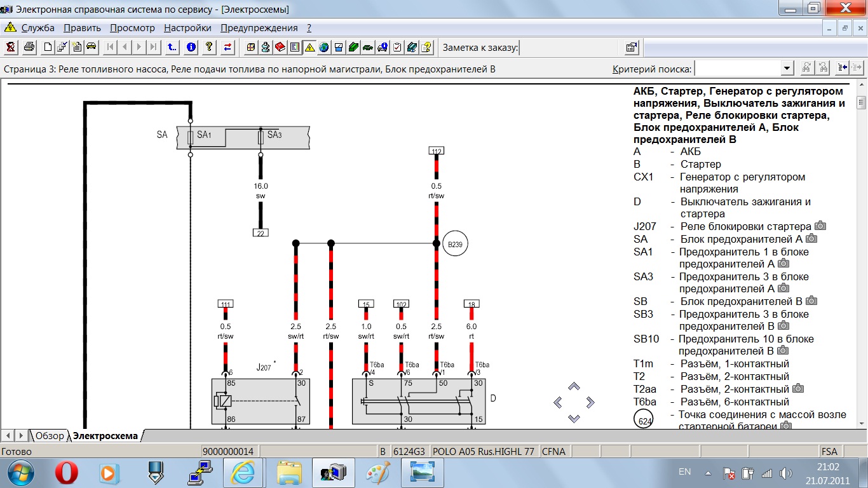Click the Заметка к заказу input field
868x488 pixels.
click(x=569, y=47)
